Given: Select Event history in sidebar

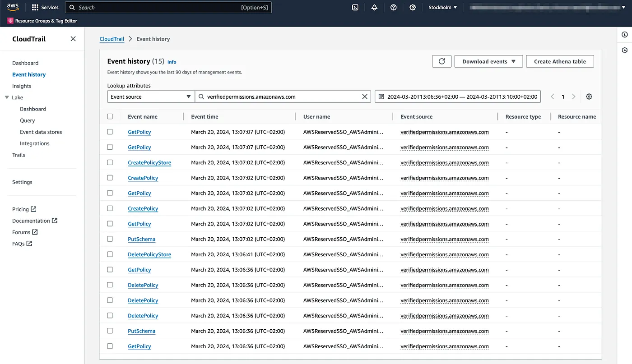Looking at the screenshot, I should tap(29, 74).
